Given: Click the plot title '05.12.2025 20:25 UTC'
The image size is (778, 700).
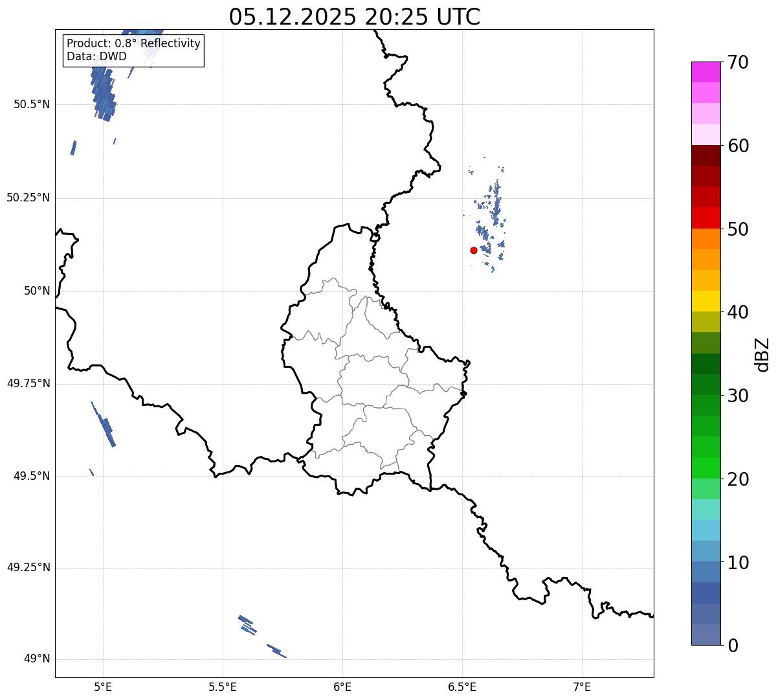Looking at the screenshot, I should [355, 17].
